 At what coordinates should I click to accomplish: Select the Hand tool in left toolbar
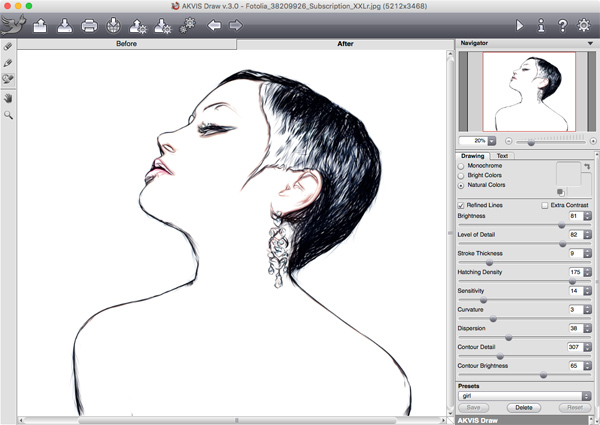9,99
